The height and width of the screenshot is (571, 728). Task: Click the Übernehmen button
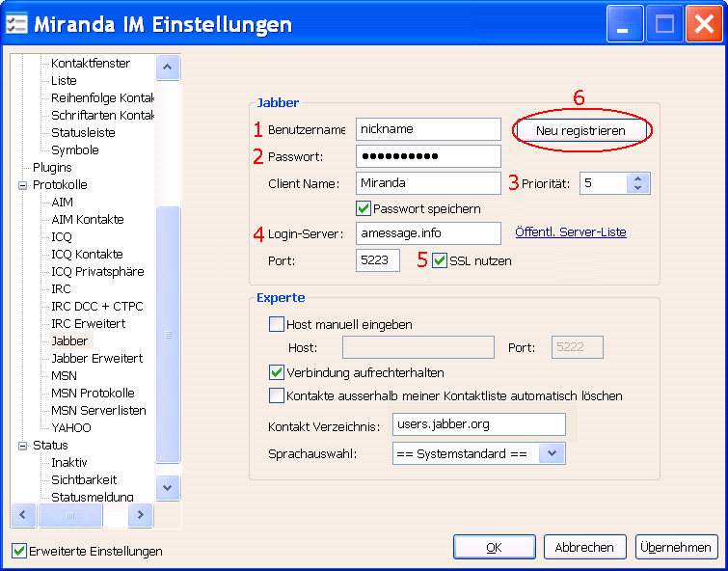point(675,547)
